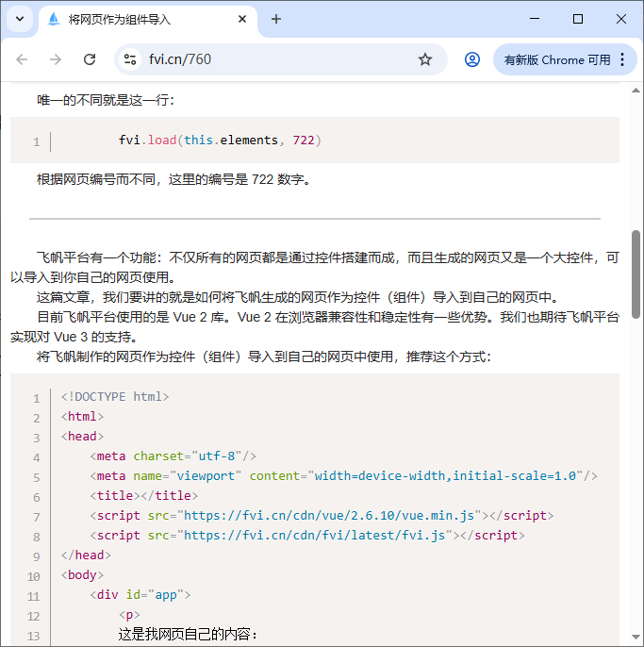Click the <p> tag on line 12
Image resolution: width=644 pixels, height=647 pixels.
click(129, 615)
